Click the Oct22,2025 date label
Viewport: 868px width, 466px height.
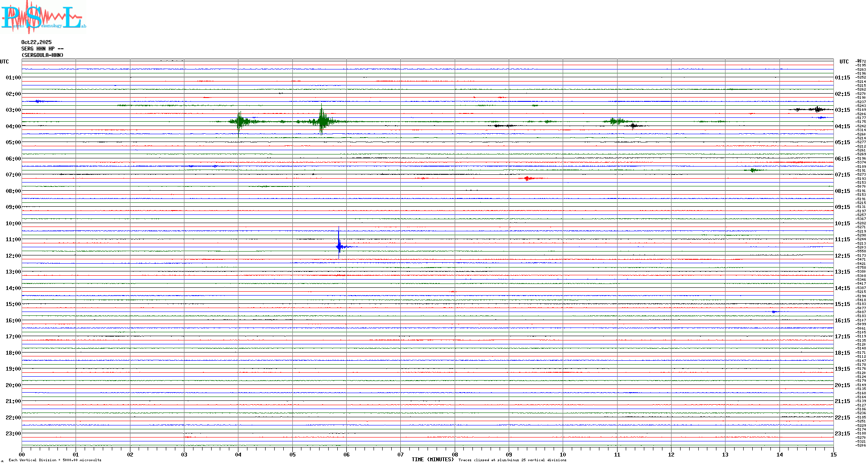point(36,42)
